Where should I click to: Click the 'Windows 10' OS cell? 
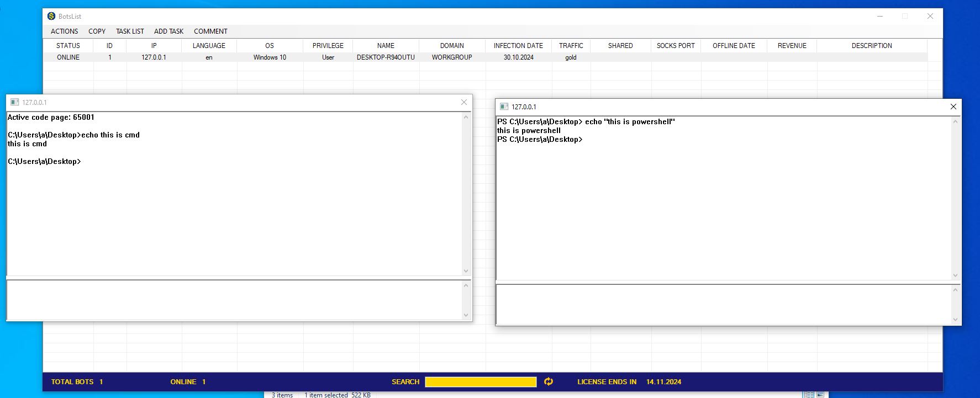click(x=270, y=57)
